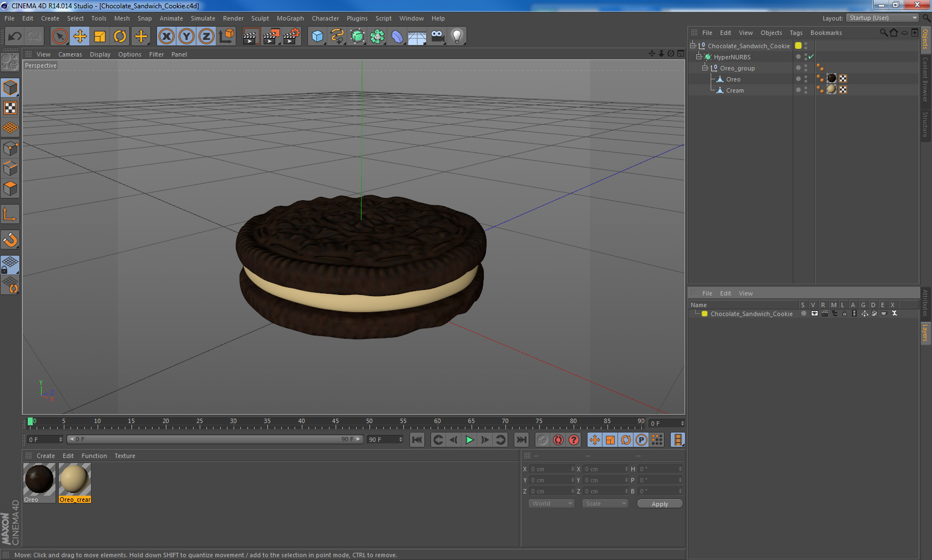Play the animation forward
The height and width of the screenshot is (560, 932).
coord(469,440)
